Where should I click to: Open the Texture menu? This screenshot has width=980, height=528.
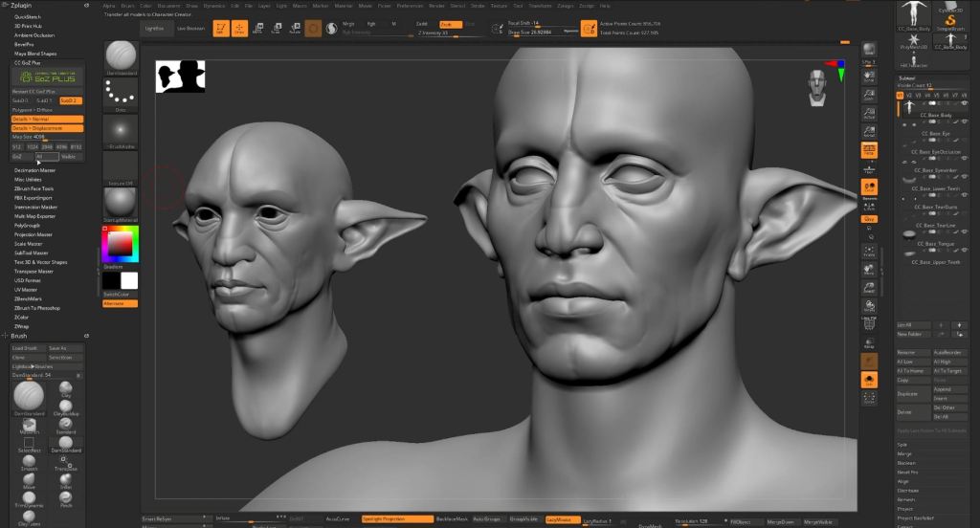(499, 6)
